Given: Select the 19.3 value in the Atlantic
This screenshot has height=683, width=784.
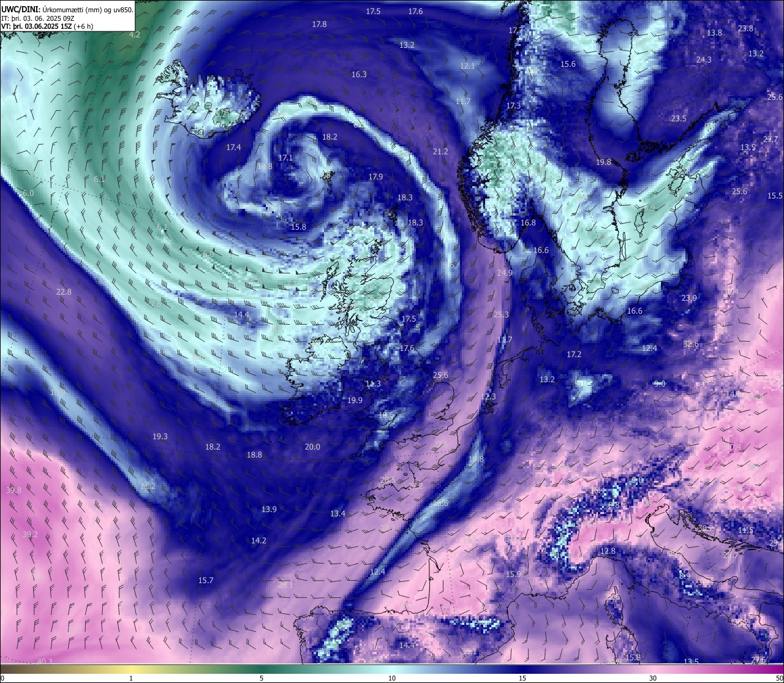Looking at the screenshot, I should tap(160, 437).
